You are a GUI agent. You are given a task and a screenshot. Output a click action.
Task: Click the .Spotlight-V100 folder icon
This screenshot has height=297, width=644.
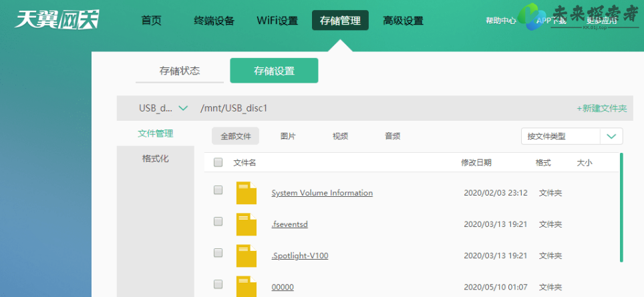pyautogui.click(x=247, y=256)
